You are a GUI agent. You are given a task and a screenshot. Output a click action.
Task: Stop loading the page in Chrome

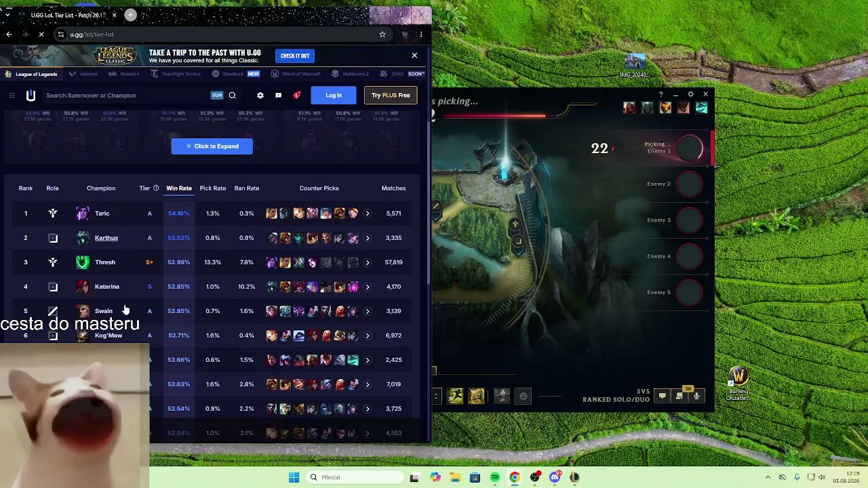point(41,35)
